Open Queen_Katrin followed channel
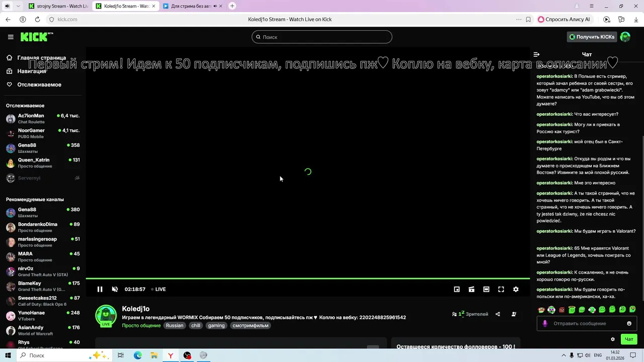 [x=43, y=163]
